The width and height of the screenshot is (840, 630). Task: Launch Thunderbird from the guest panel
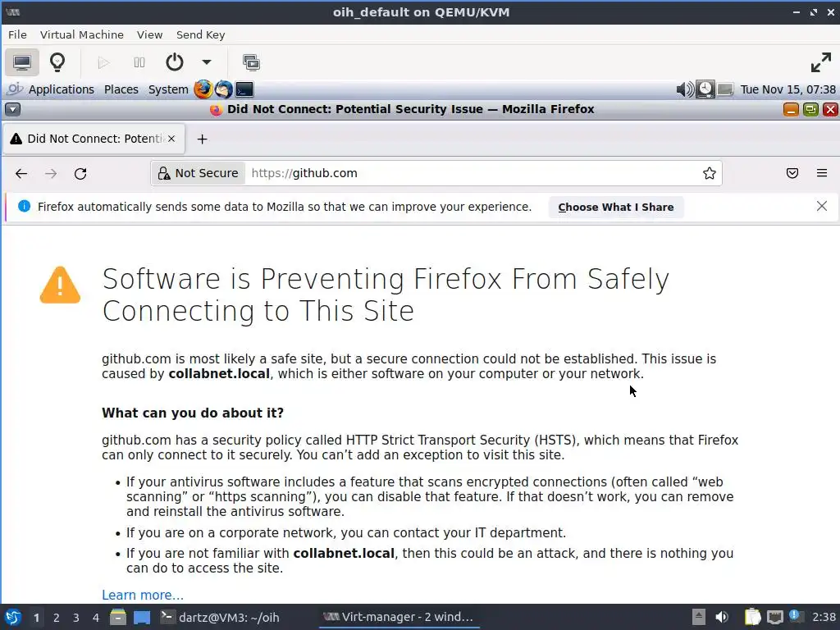[223, 89]
